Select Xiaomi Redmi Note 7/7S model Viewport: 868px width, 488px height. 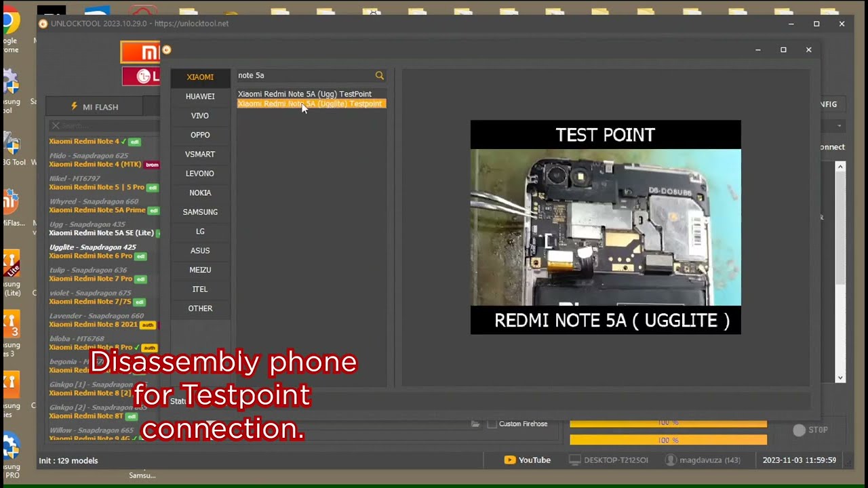90,302
